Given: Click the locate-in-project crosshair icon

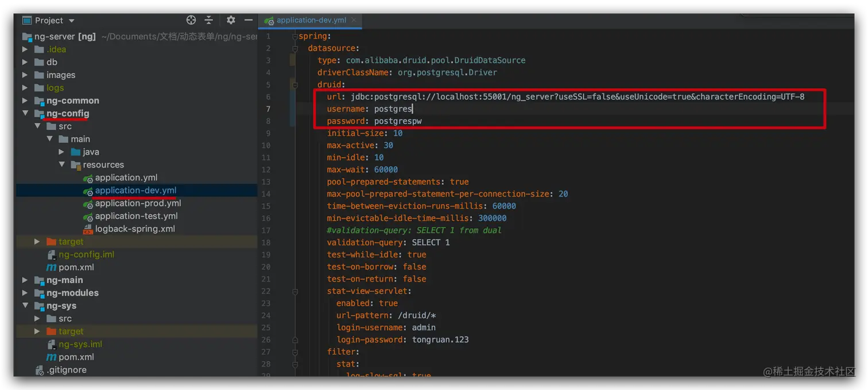Looking at the screenshot, I should coord(191,20).
